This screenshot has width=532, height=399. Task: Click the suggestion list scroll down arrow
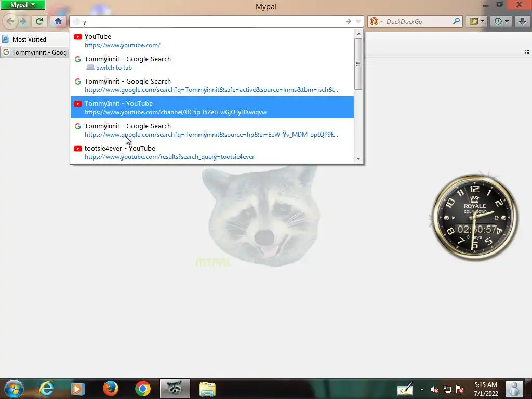(358, 159)
